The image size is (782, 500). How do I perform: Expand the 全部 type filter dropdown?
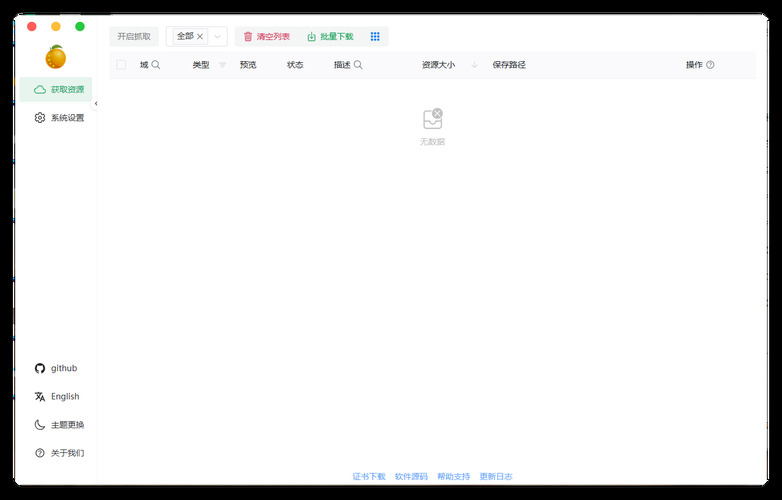click(218, 36)
